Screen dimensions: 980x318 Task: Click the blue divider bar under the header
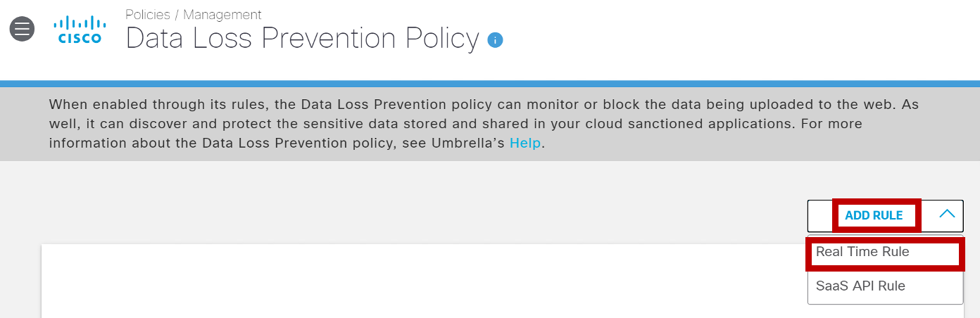pyautogui.click(x=490, y=84)
